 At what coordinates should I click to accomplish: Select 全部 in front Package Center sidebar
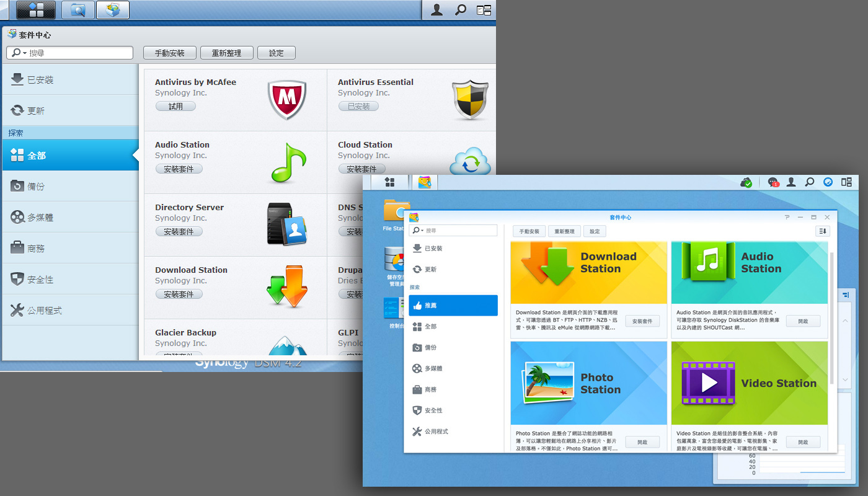453,326
